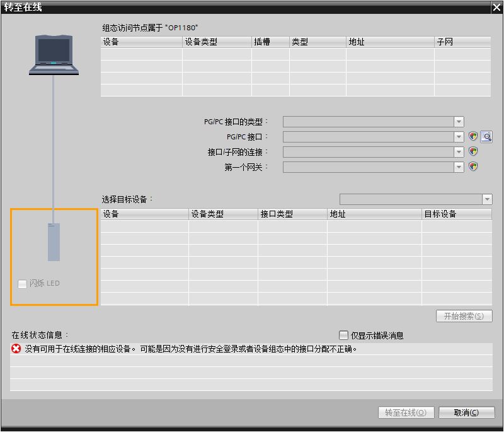This screenshot has width=504, height=432.
Task: Click the shield icon beside 接口/子网的连接
Action: 473,151
